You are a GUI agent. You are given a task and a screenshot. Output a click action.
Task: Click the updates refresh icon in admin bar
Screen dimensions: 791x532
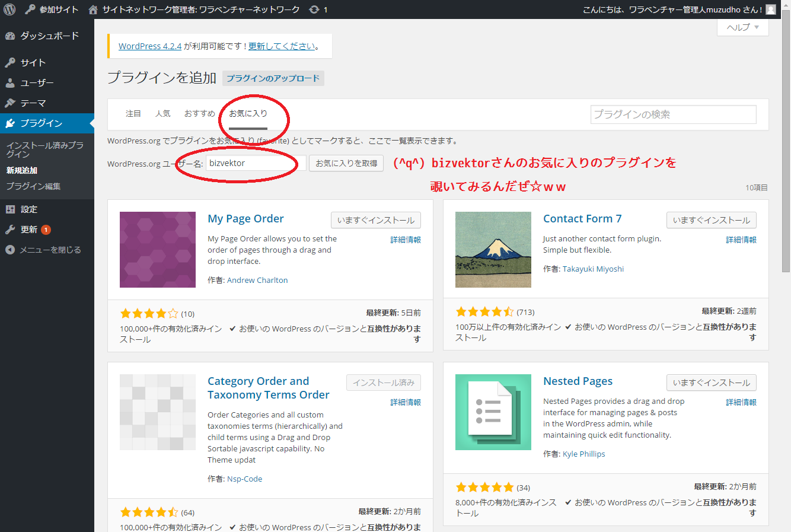point(314,9)
